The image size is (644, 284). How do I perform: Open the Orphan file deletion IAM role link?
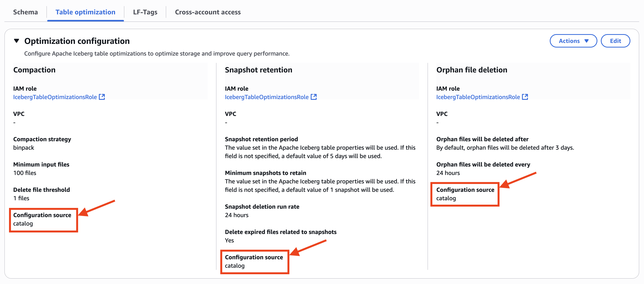coord(478,97)
